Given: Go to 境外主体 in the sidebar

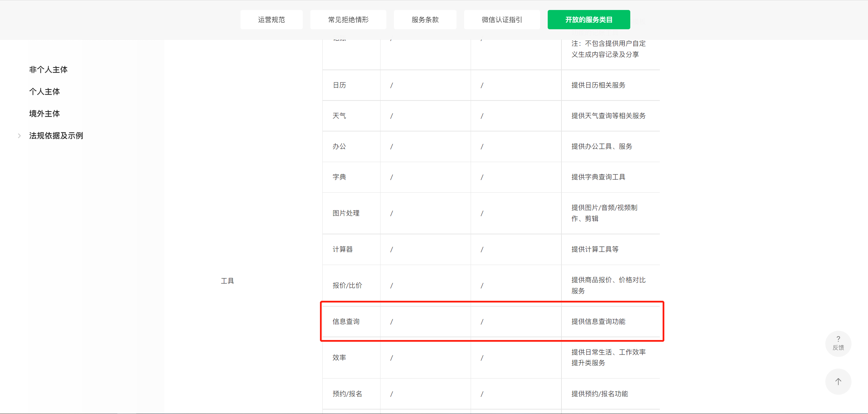Looking at the screenshot, I should pyautogui.click(x=44, y=114).
